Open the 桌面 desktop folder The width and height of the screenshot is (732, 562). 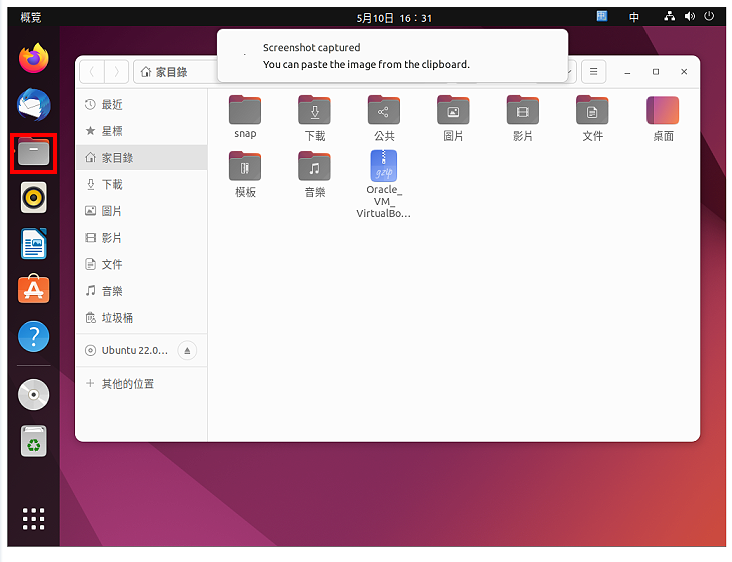point(662,118)
